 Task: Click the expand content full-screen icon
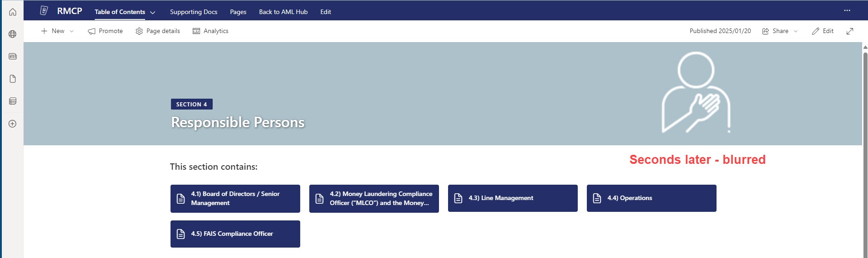(850, 31)
